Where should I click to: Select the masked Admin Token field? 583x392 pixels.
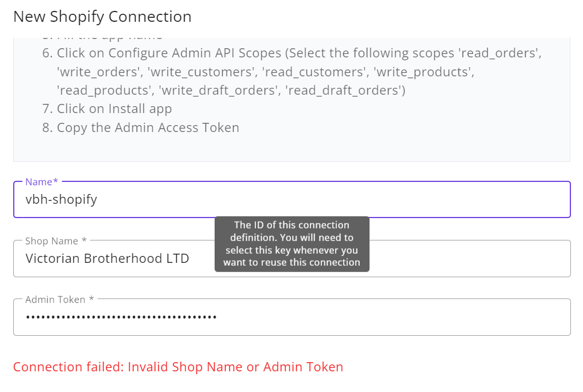(292, 317)
